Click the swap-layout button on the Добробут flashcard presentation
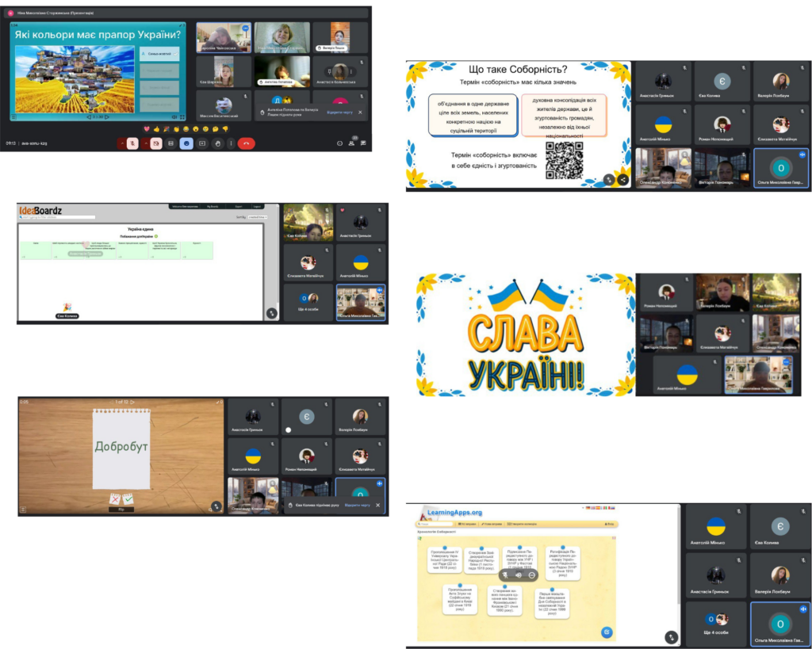Screen dimensions: 812x649 (x=216, y=506)
